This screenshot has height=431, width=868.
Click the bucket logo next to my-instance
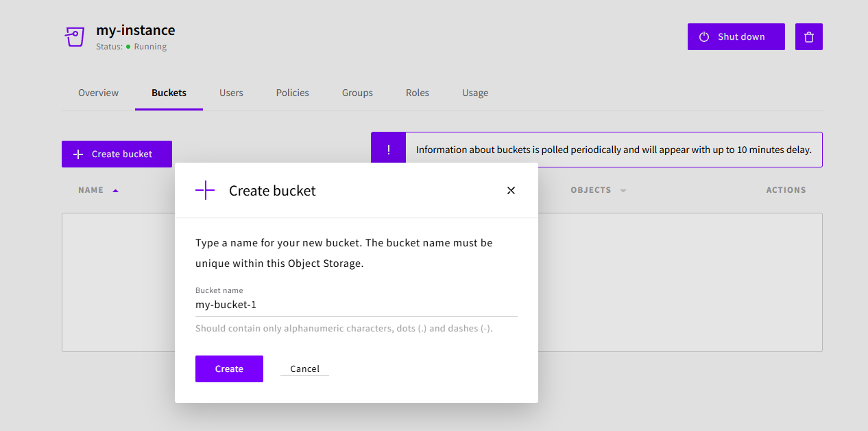coord(74,36)
